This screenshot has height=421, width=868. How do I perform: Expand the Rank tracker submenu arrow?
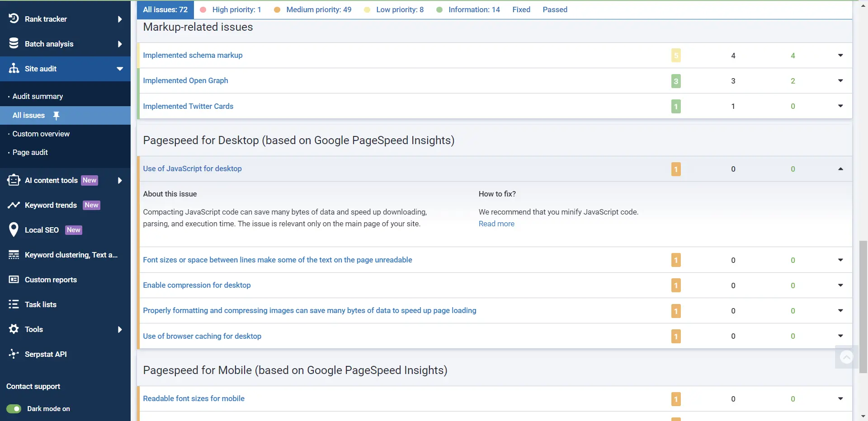pyautogui.click(x=120, y=19)
